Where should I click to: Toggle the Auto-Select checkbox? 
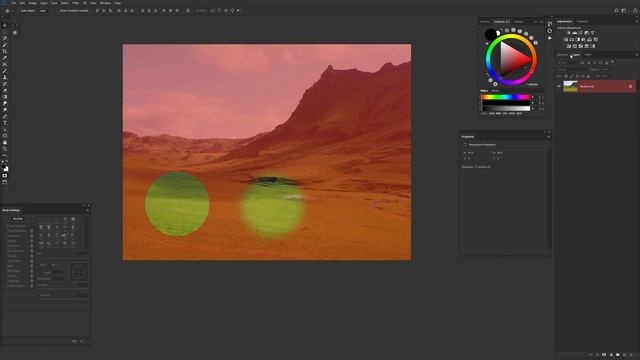pos(17,11)
